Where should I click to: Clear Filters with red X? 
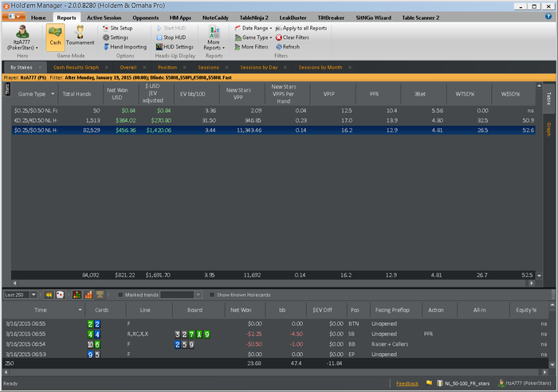(x=293, y=37)
